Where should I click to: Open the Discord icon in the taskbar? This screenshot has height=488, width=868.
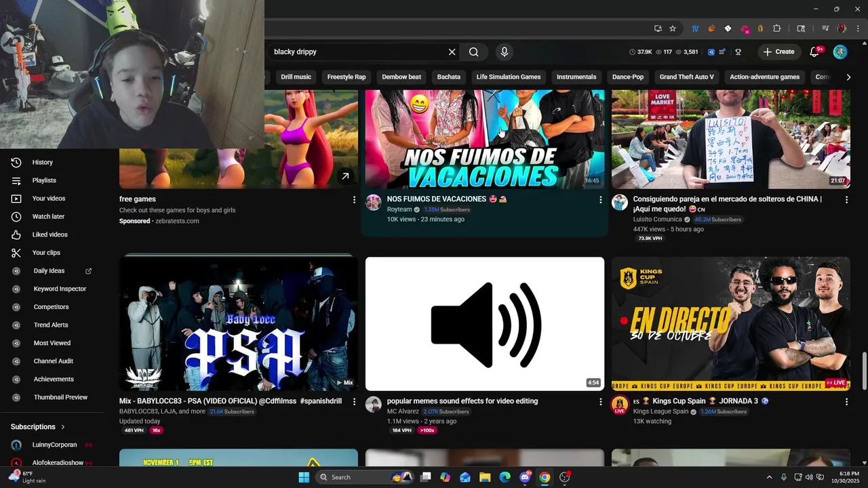click(525, 477)
